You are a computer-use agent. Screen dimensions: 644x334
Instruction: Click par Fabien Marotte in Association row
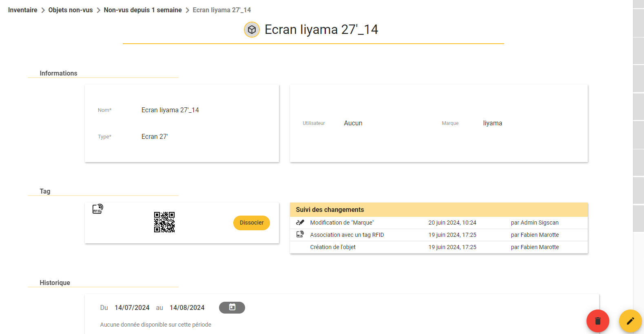click(x=535, y=235)
